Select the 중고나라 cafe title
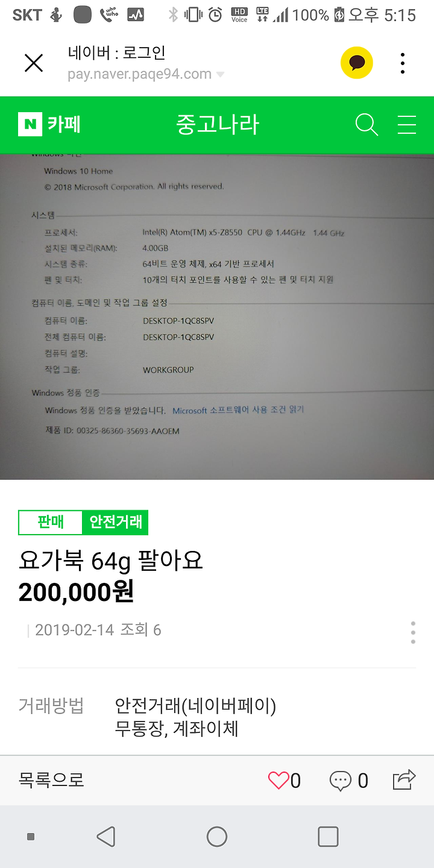Viewport: 434px width, 868px height. tap(217, 125)
